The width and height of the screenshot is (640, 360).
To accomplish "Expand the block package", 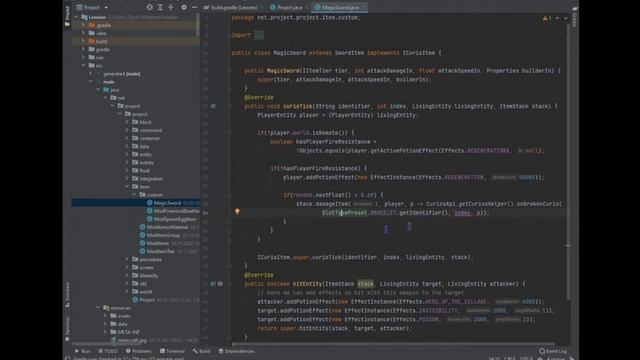I will pos(127,122).
